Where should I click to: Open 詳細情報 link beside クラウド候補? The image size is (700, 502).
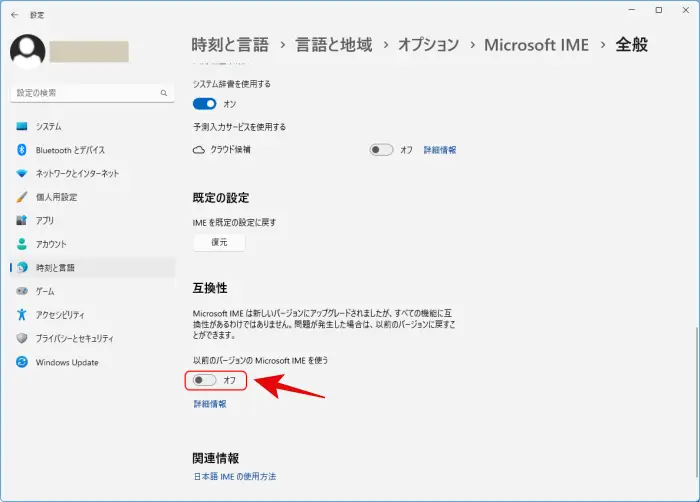point(440,150)
